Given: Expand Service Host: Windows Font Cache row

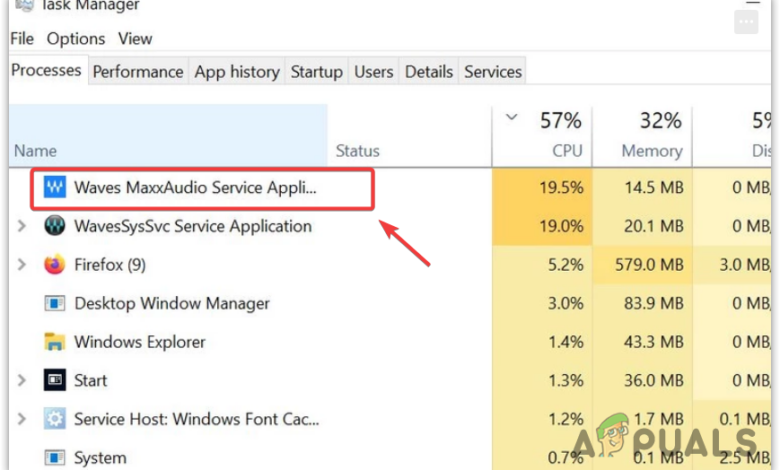Looking at the screenshot, I should pos(21,419).
